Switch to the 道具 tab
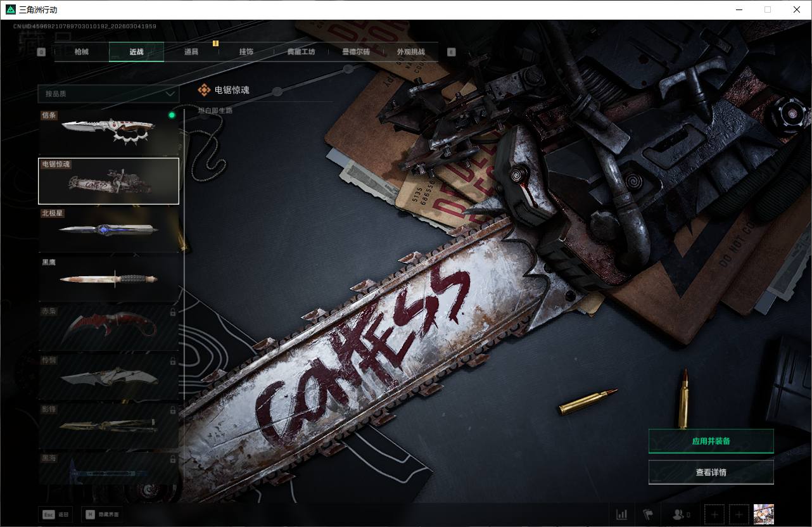Image resolution: width=812 pixels, height=527 pixels. (191, 52)
